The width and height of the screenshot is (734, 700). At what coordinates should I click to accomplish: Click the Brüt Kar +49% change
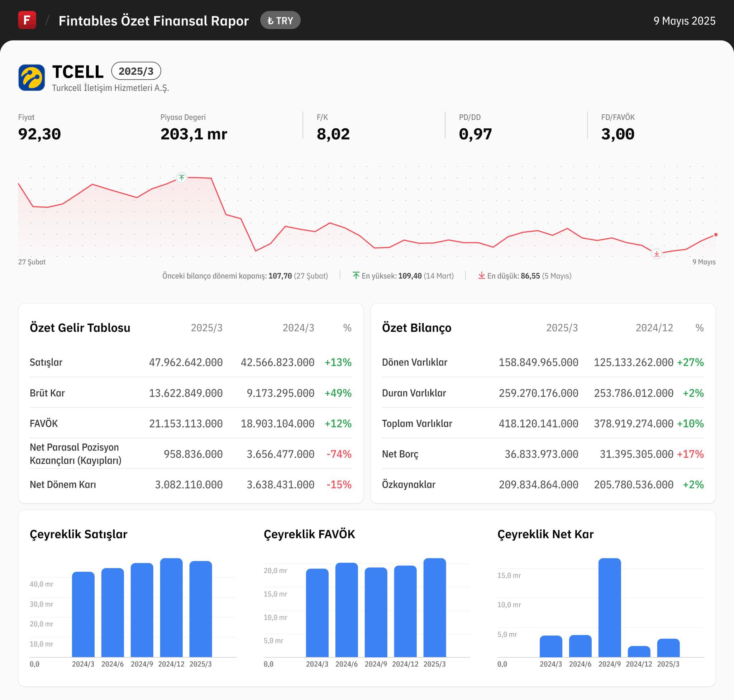coord(338,393)
